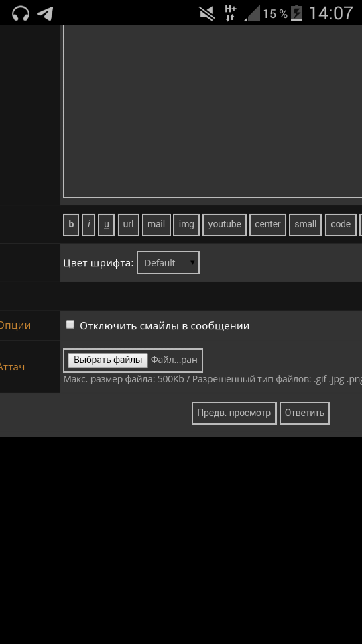Screen dimensions: 362x644
Task: Tap the muted sound status icon
Action: tap(207, 13)
